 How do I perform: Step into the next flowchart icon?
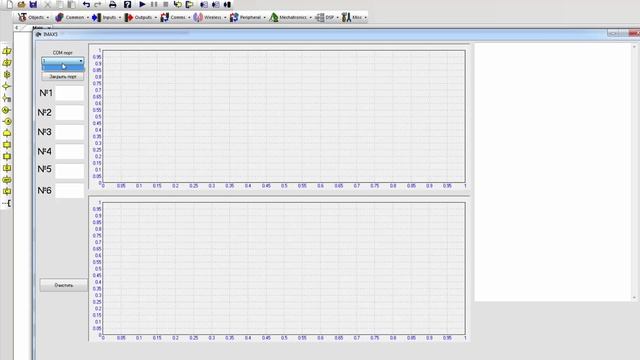pyautogui.click(x=178, y=4)
